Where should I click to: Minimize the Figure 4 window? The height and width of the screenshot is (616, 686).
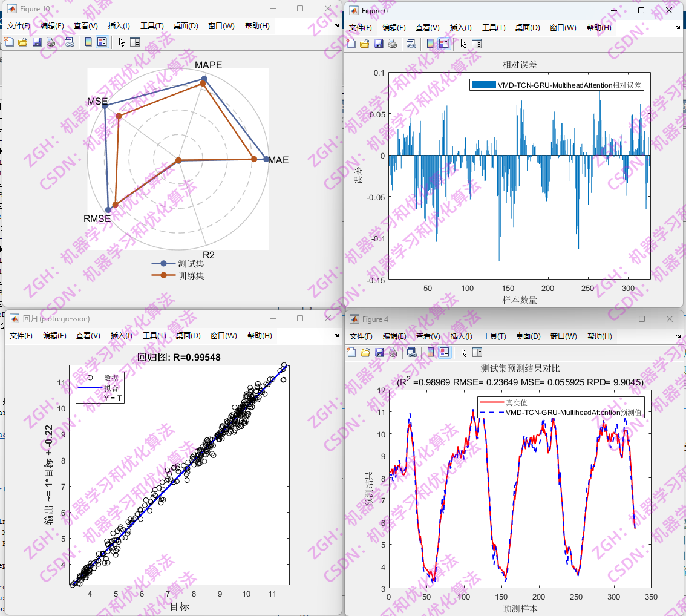coord(614,319)
